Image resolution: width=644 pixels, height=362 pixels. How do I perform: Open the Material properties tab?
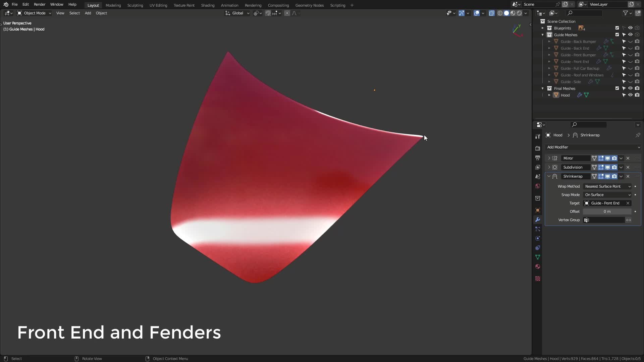538,266
